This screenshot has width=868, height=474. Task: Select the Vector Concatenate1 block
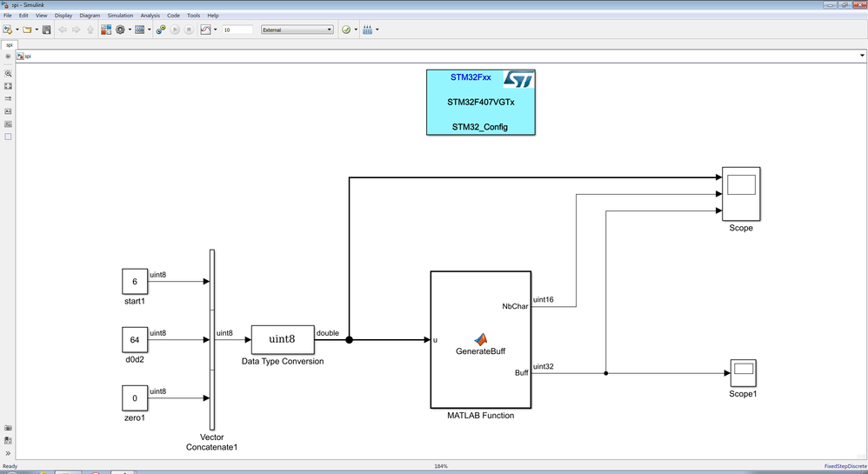coord(212,339)
